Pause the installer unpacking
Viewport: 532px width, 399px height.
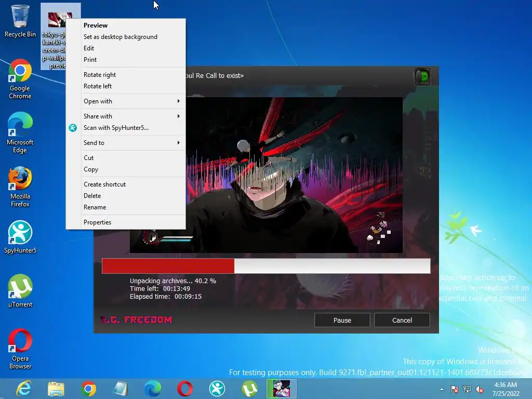[342, 320]
